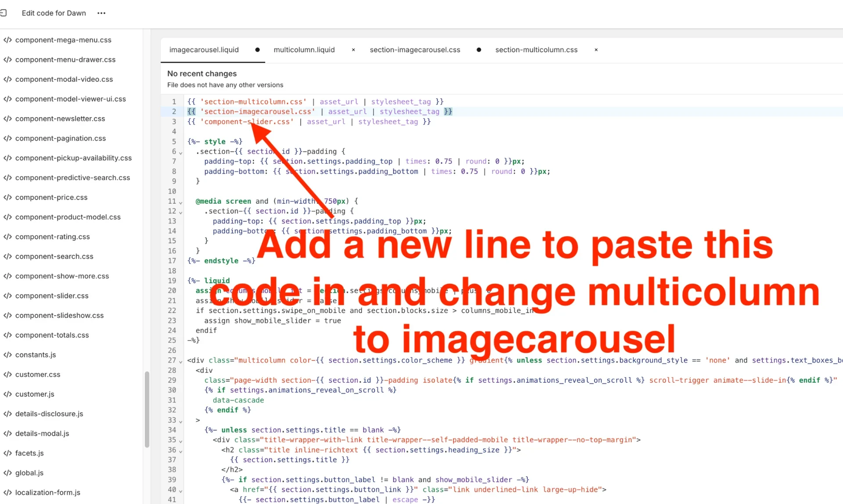The height and width of the screenshot is (504, 843).
Task: Click the code icon next to constants.js
Action: click(x=7, y=355)
